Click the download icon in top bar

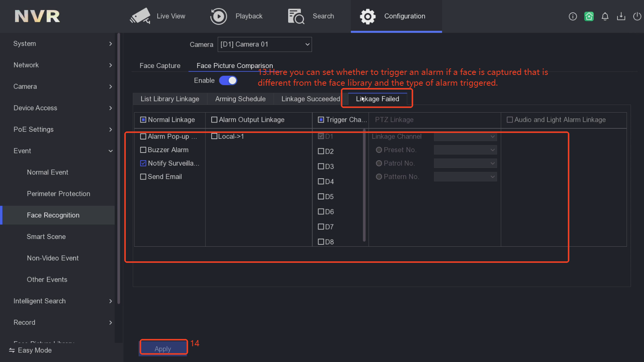(x=621, y=17)
